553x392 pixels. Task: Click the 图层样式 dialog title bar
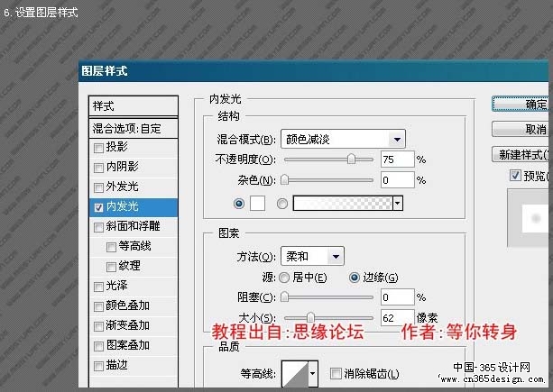tap(314, 71)
